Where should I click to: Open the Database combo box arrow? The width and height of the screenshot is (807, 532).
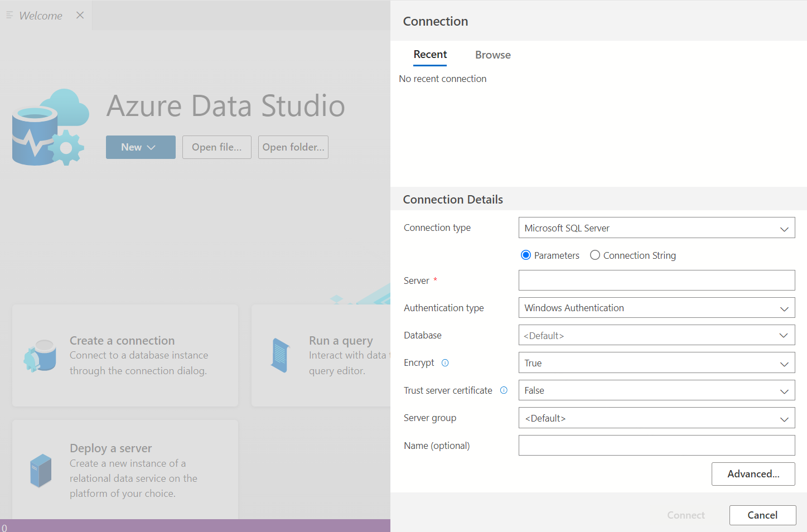(784, 335)
